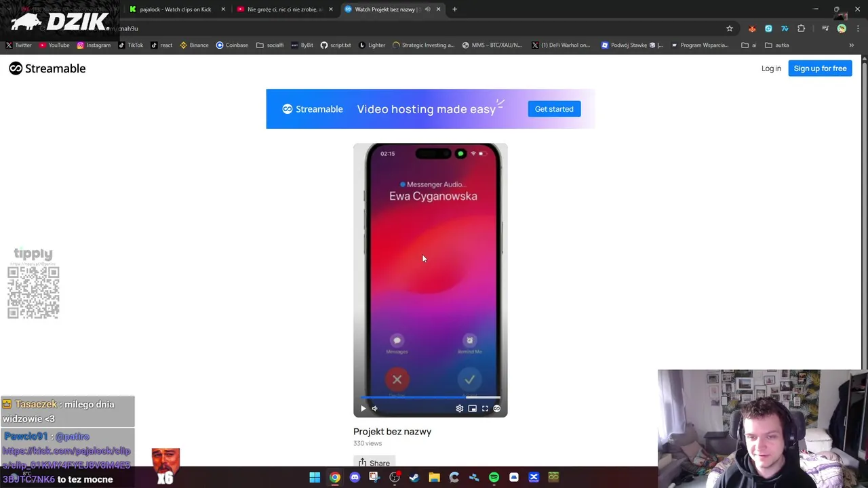Open Discord from taskbar
This screenshot has width=868, height=488.
click(355, 477)
